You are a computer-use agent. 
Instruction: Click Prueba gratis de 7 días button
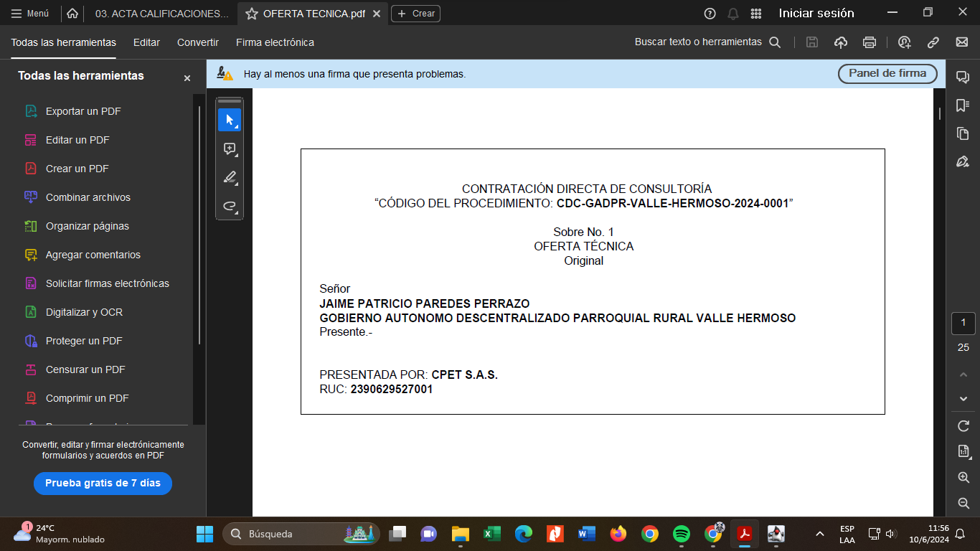[x=103, y=484]
